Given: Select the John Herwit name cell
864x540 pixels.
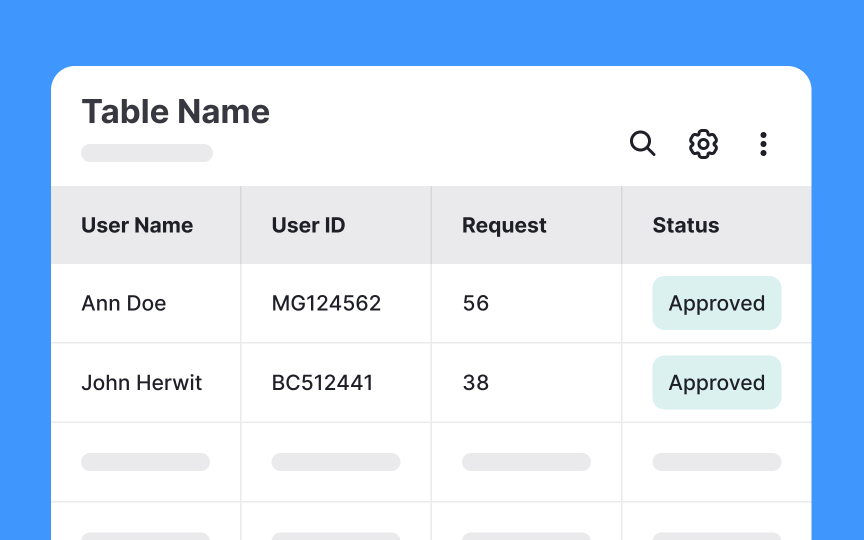Looking at the screenshot, I should (x=142, y=382).
